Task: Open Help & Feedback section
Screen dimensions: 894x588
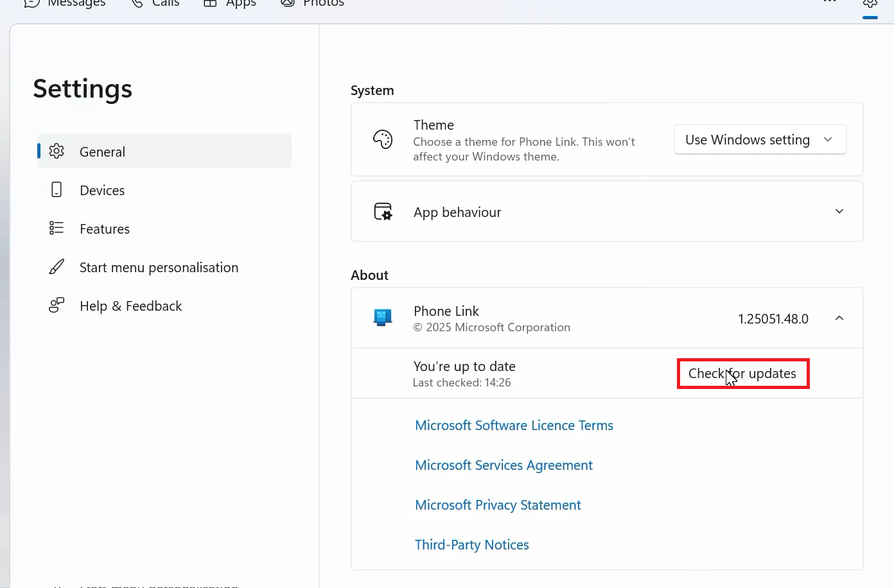Action: pyautogui.click(x=164, y=306)
